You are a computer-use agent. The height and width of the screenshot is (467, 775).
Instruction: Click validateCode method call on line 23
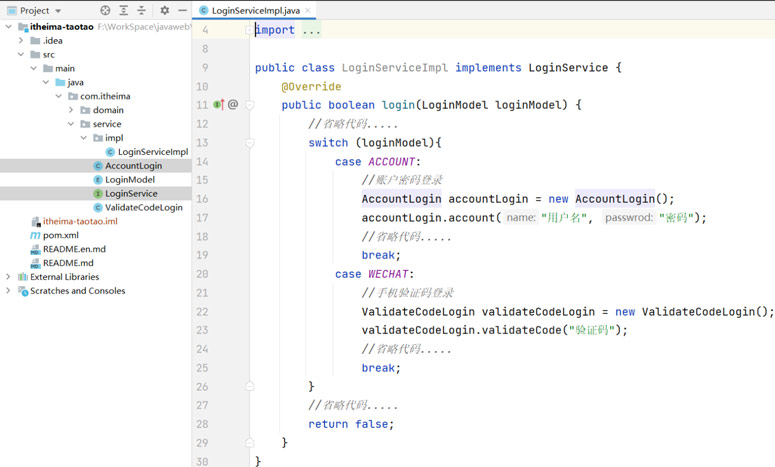(x=522, y=330)
